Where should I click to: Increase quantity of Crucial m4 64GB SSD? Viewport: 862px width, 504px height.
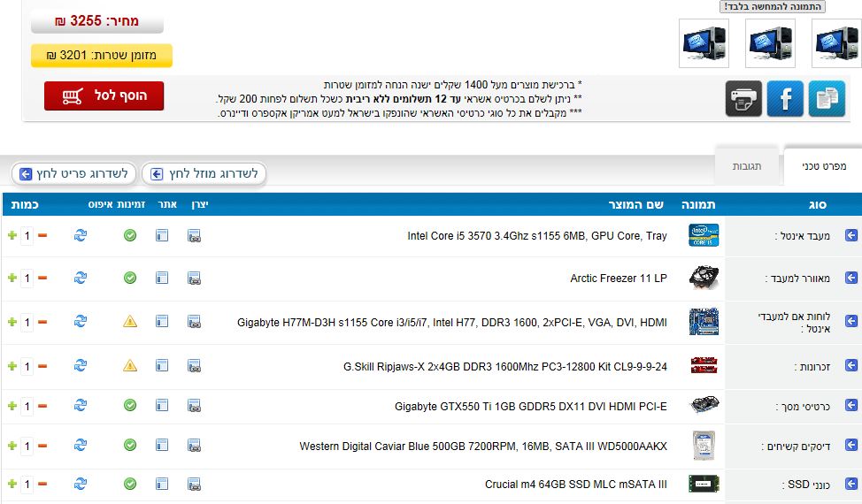coord(12,484)
